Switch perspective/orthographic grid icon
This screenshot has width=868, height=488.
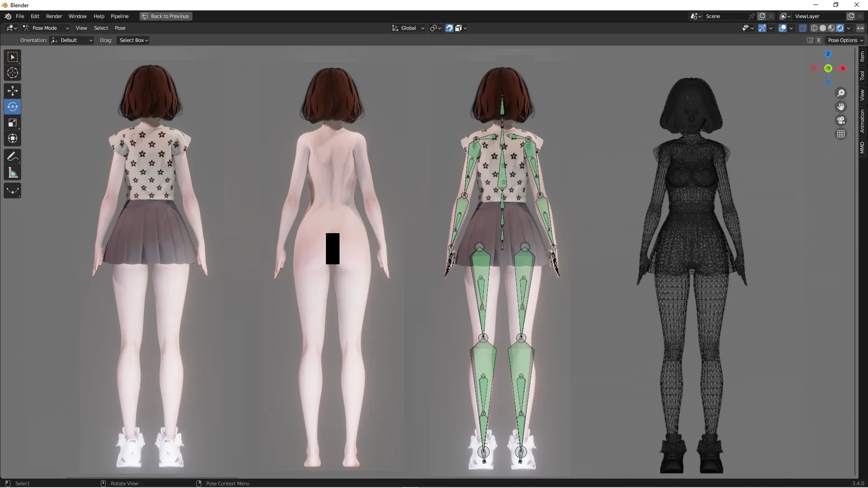(x=841, y=134)
